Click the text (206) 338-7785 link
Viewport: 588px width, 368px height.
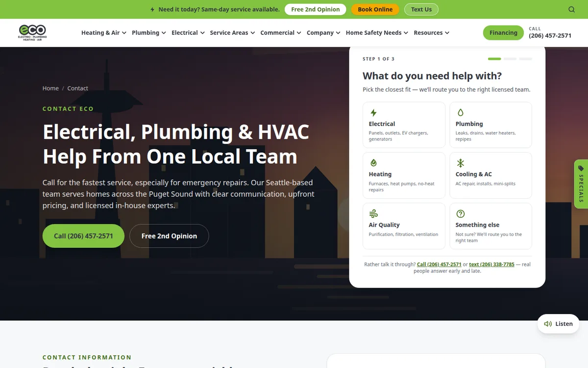(x=491, y=264)
